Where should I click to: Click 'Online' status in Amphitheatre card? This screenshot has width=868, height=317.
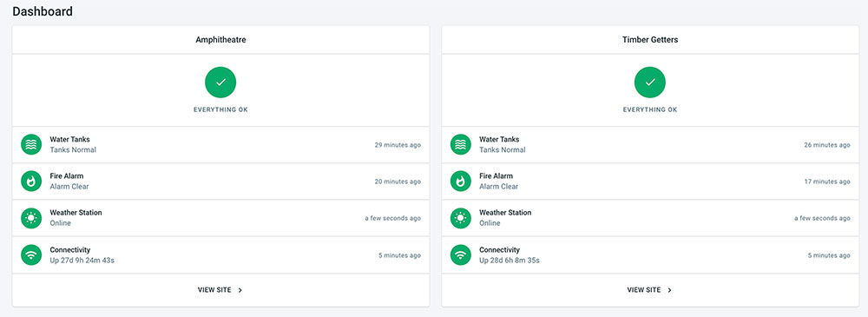(61, 223)
